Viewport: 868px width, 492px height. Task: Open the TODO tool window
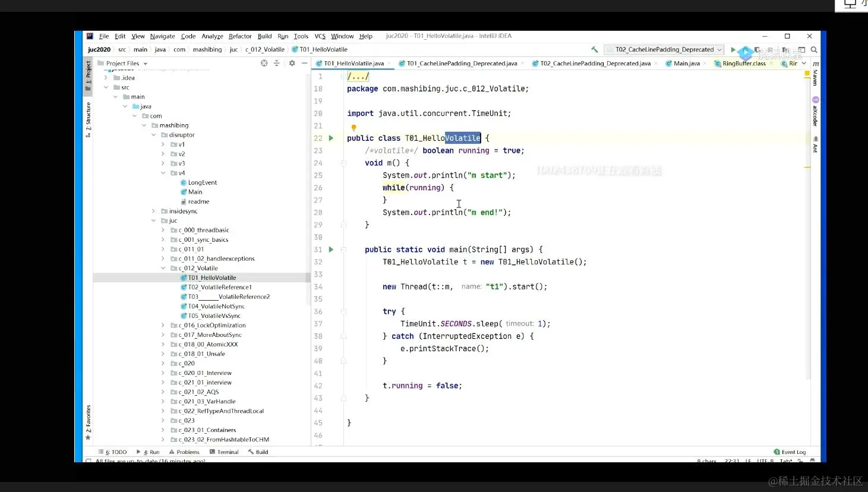coord(113,452)
